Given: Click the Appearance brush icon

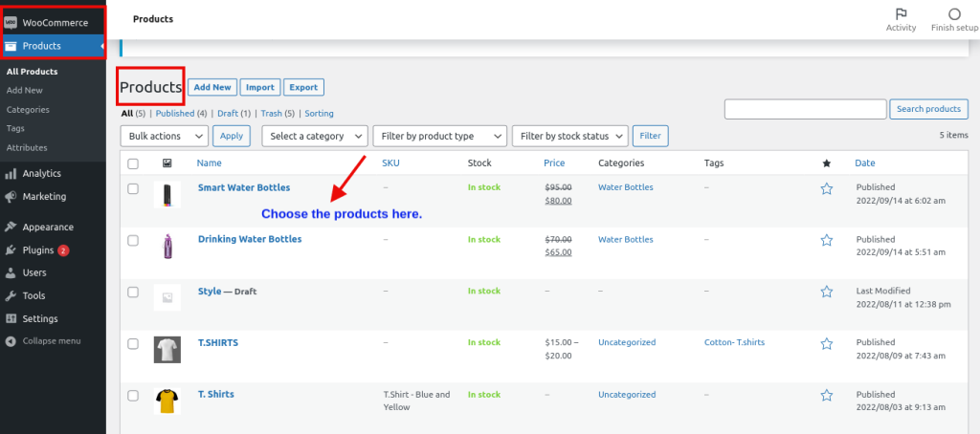Looking at the screenshot, I should 11,228.
